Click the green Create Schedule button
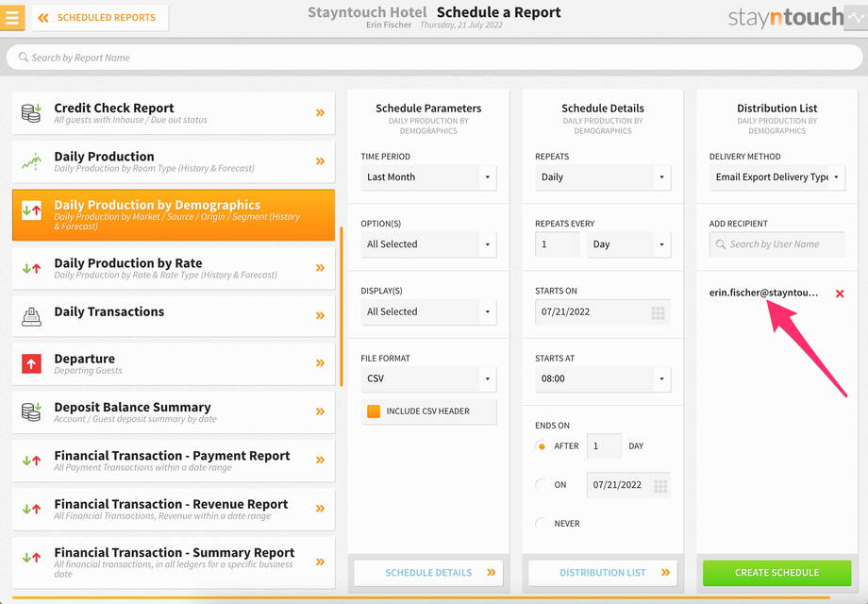The image size is (868, 604). point(777,573)
